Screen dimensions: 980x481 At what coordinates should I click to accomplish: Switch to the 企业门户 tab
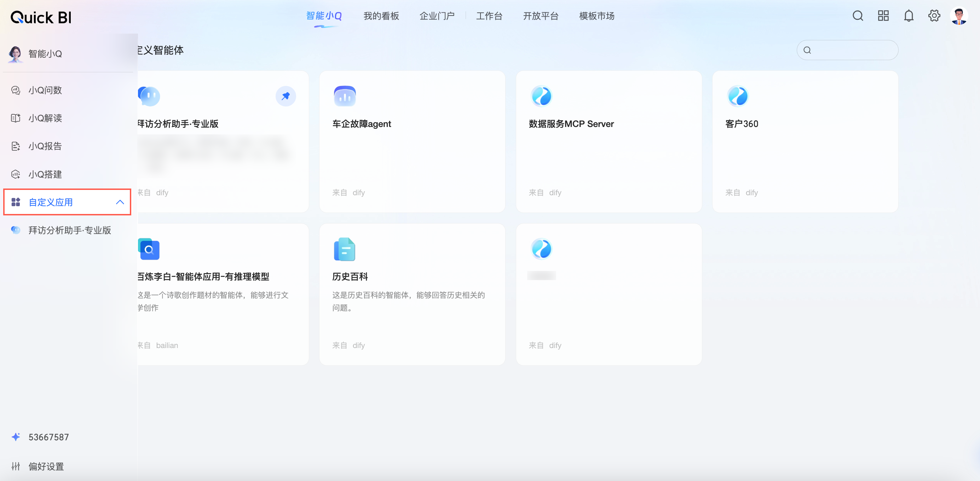437,16
